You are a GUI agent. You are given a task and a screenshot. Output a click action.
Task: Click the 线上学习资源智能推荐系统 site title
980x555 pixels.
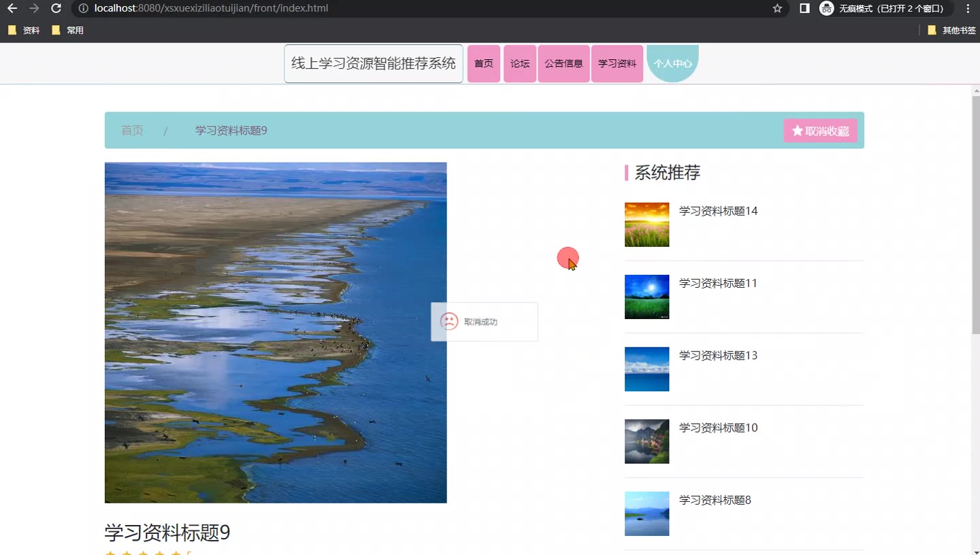pos(374,64)
